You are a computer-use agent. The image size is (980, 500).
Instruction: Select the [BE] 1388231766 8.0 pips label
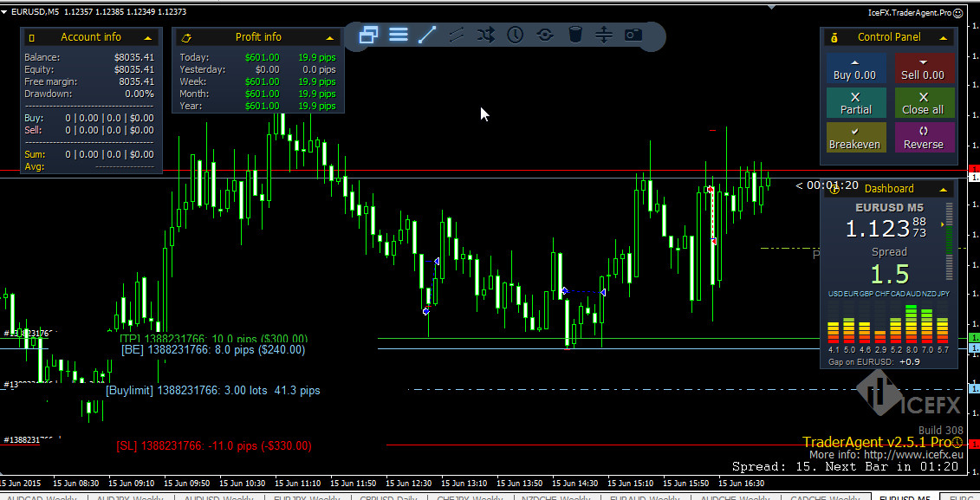[x=213, y=350]
